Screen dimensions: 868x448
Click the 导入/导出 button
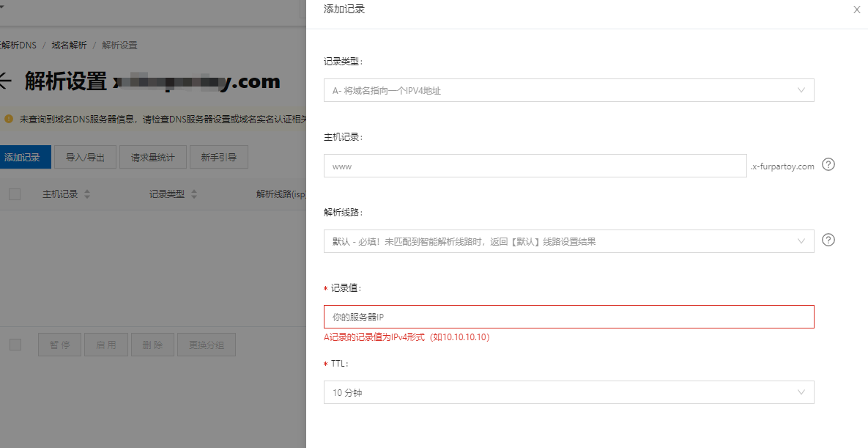85,157
